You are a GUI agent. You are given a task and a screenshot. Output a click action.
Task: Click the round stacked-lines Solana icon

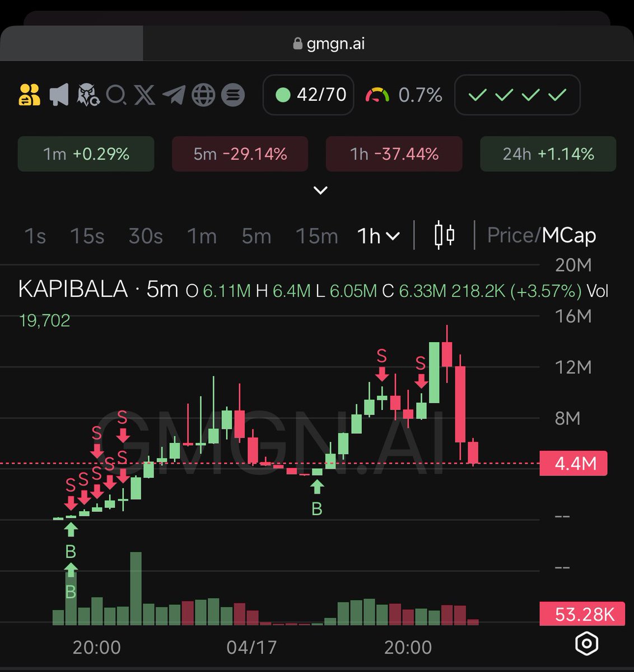point(232,95)
